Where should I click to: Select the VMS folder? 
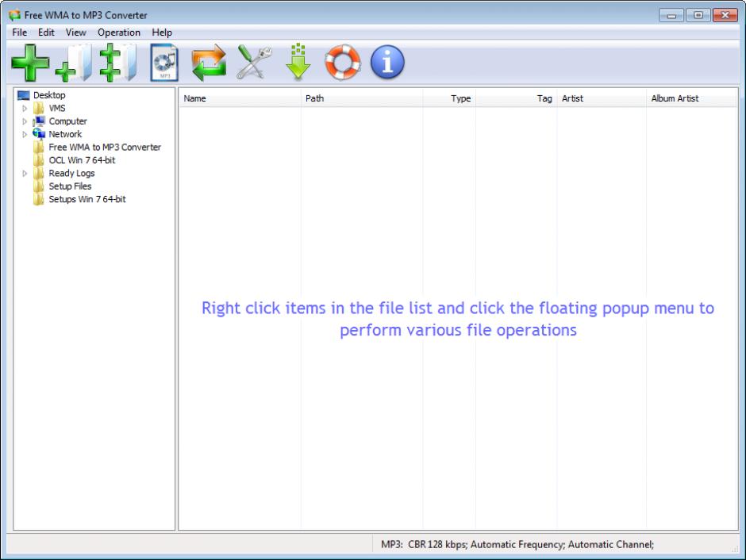57,109
